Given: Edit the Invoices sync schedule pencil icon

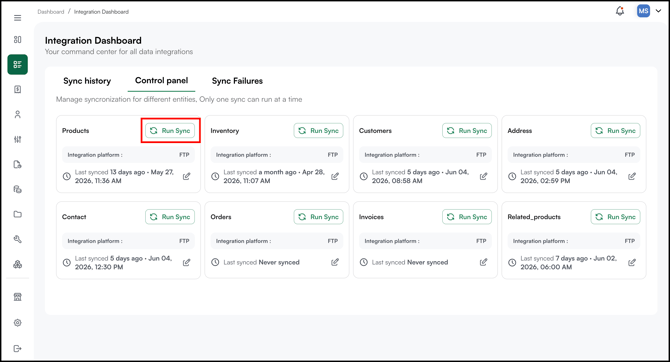Looking at the screenshot, I should coord(483,262).
